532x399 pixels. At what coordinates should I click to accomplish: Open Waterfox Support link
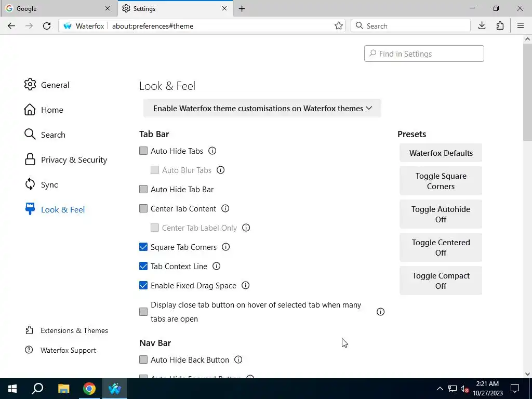pos(60,350)
